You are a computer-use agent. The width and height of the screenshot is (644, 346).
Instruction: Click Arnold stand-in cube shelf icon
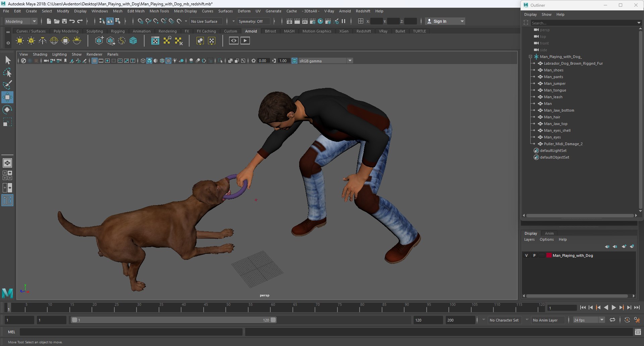99,41
